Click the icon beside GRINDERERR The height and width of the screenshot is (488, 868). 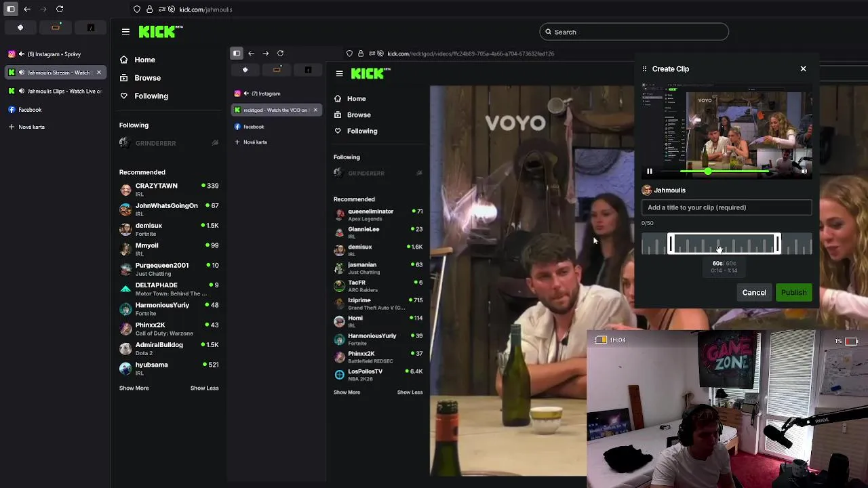[x=215, y=143]
